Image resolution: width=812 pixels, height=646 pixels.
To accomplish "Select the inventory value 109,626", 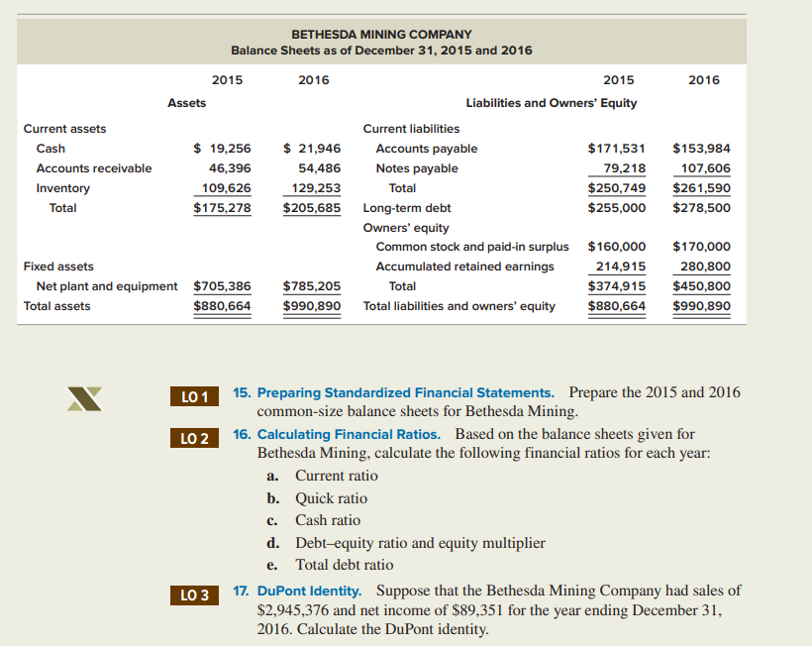I will 227,188.
